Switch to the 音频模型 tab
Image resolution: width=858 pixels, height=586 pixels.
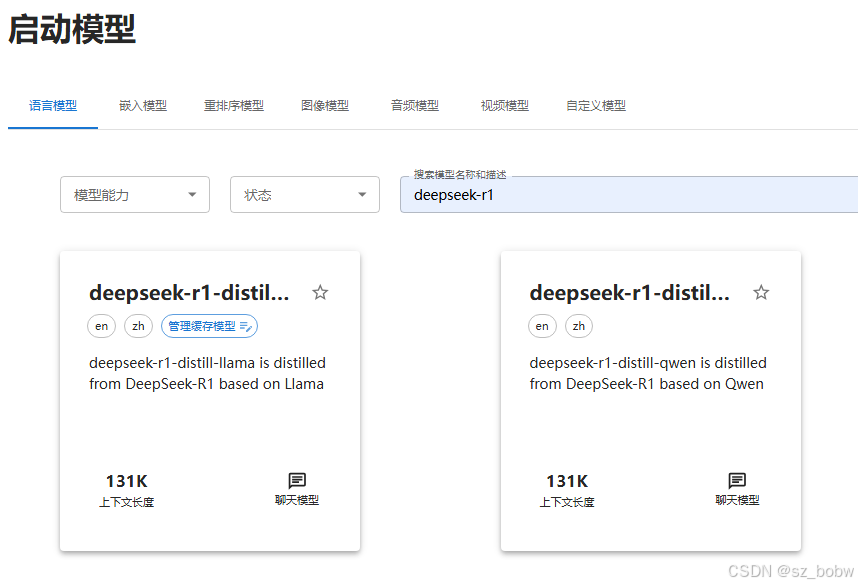[415, 106]
